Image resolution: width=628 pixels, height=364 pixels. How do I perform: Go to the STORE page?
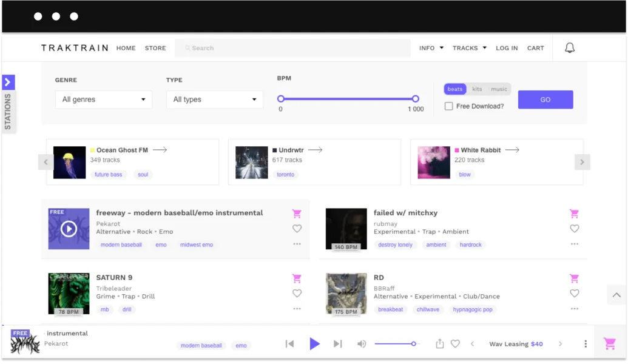[x=155, y=48]
